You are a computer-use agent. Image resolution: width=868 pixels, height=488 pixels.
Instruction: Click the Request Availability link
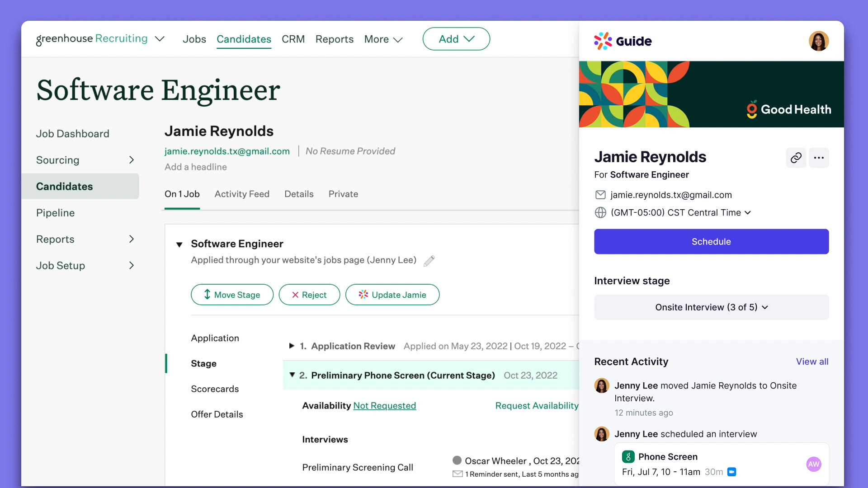click(537, 406)
